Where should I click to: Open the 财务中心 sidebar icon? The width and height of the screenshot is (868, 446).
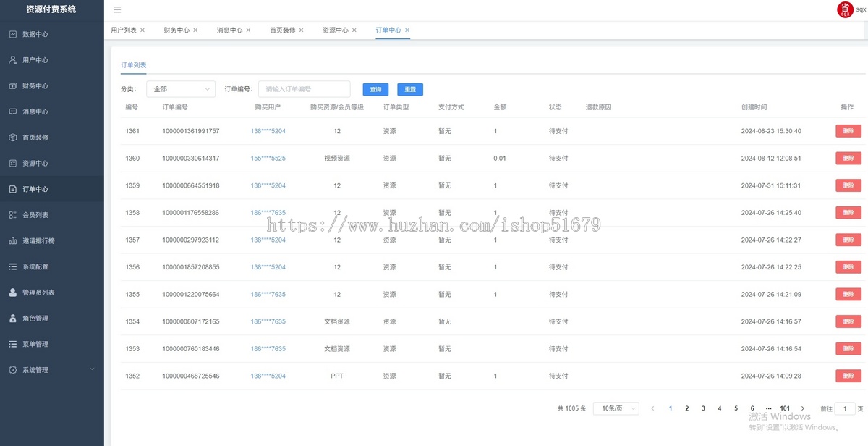pyautogui.click(x=13, y=85)
